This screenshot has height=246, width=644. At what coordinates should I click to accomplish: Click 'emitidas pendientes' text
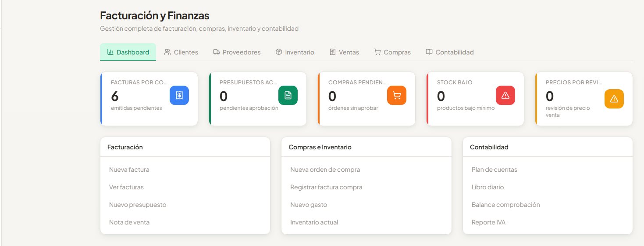click(x=136, y=108)
